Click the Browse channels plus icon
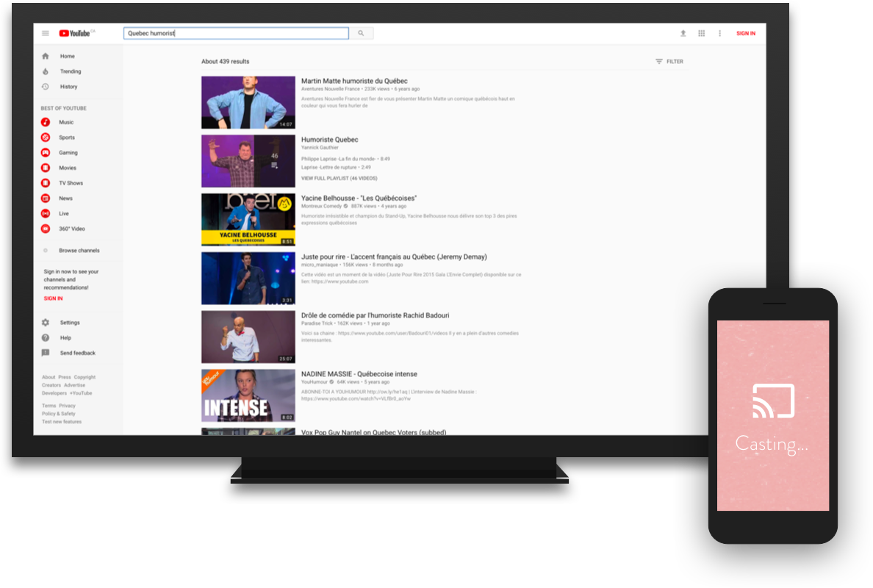This screenshot has width=873, height=588. click(x=46, y=251)
